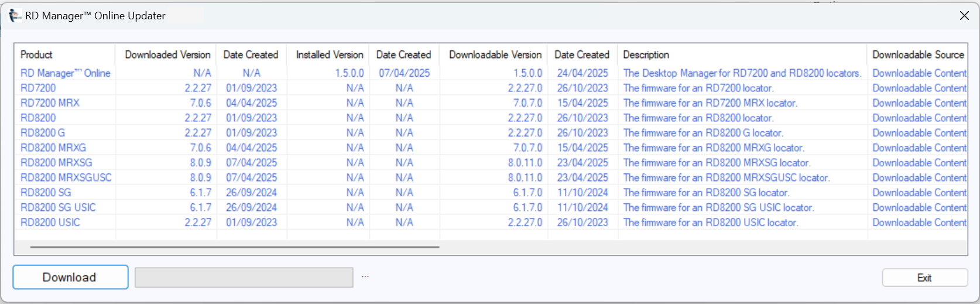
Task: Click the Installed Version column header
Action: click(329, 54)
